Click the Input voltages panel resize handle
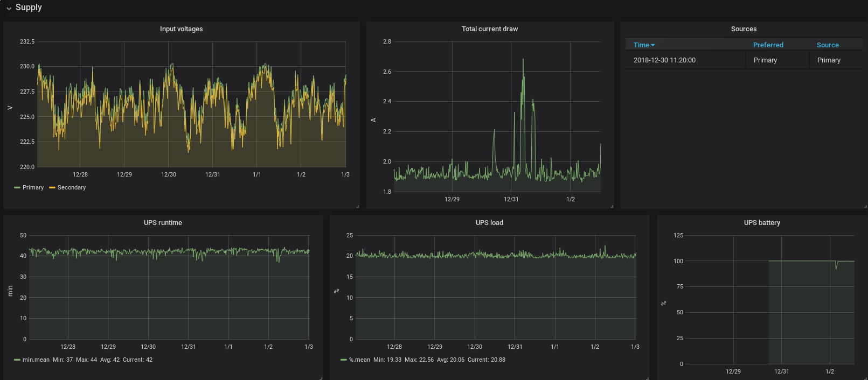This screenshot has width=868, height=380. [x=358, y=207]
